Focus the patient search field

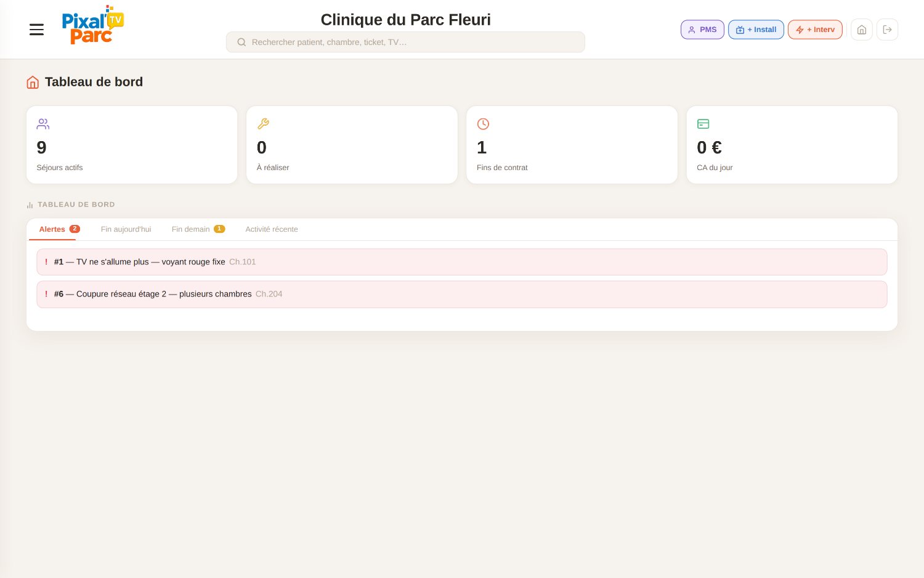405,42
